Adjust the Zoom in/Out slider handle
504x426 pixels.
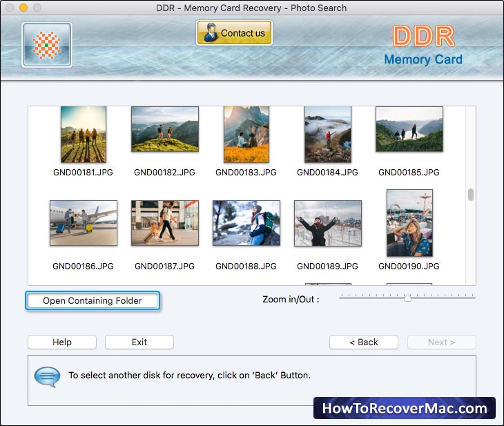407,298
